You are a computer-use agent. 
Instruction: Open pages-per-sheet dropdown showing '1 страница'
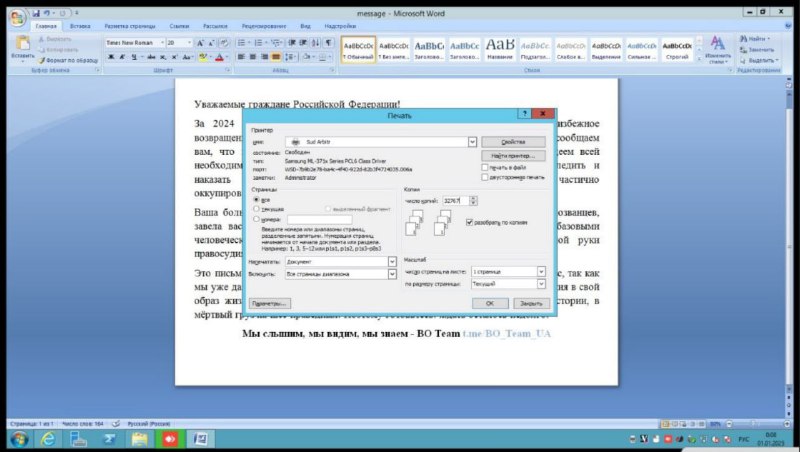(x=541, y=271)
